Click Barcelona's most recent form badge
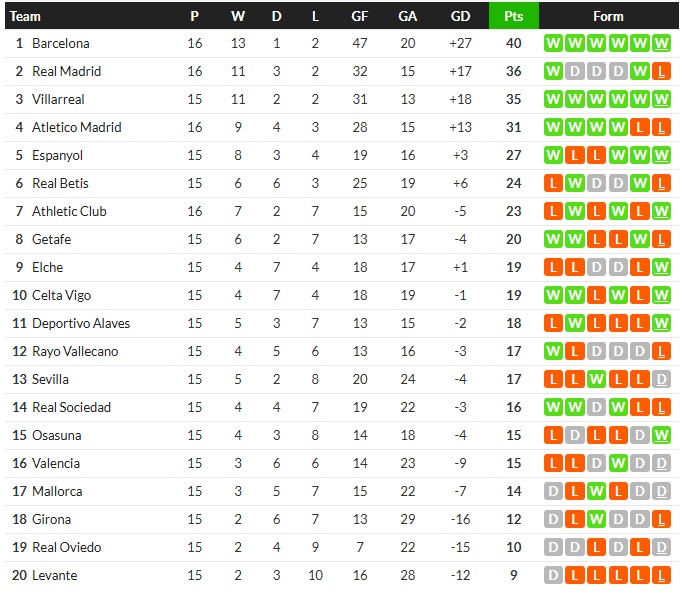This screenshot has height=597, width=684. pos(661,43)
